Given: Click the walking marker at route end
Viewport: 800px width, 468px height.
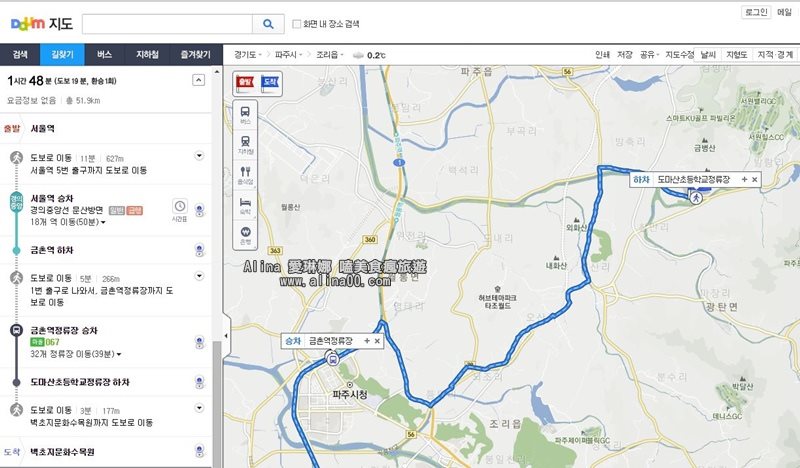Looking at the screenshot, I should [696, 198].
